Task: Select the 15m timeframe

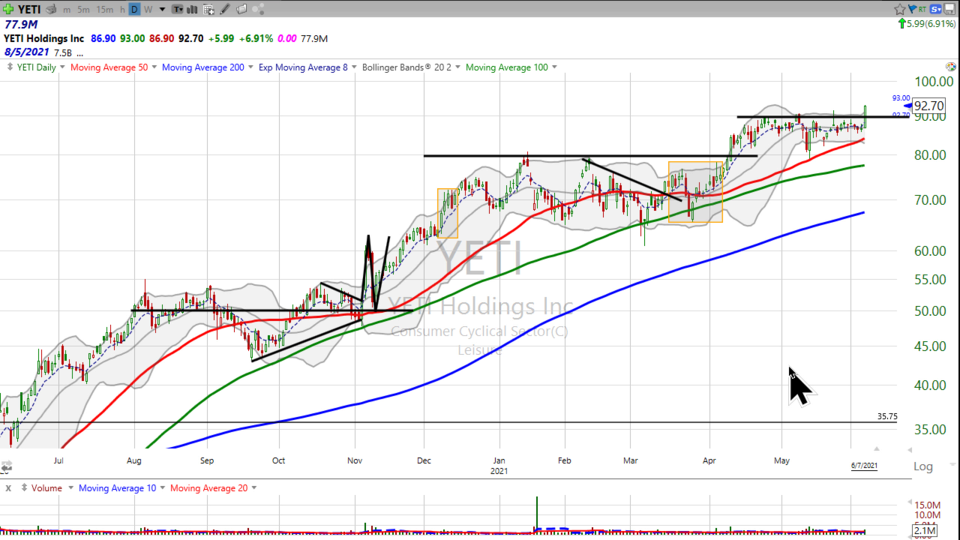Action: click(x=105, y=9)
